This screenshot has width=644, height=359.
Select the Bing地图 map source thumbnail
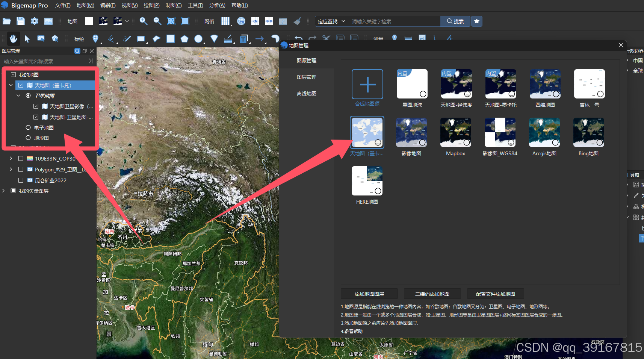point(589,132)
